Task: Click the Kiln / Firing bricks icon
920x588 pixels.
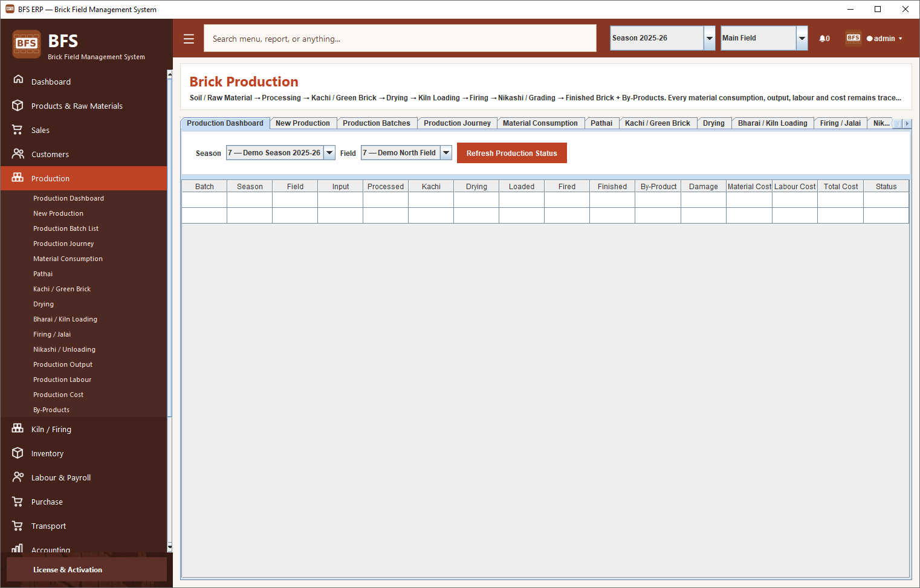Action: pyautogui.click(x=18, y=428)
